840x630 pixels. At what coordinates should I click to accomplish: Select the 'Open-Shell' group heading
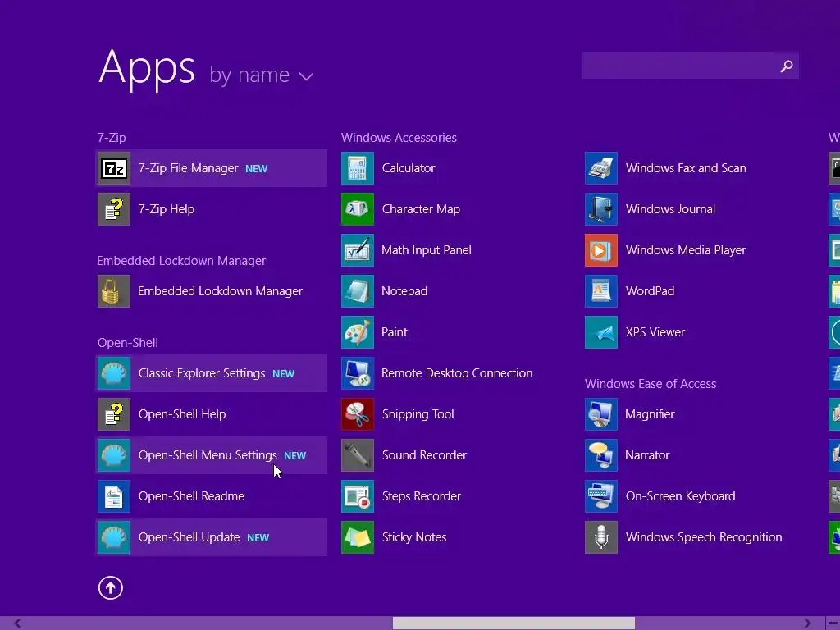[x=127, y=343]
